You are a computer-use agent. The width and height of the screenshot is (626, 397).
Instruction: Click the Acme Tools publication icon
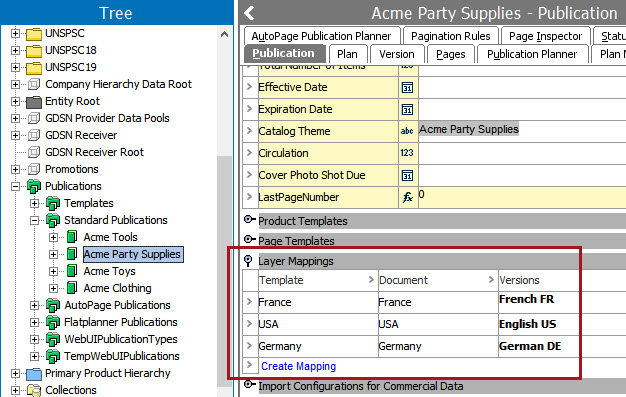point(72,237)
